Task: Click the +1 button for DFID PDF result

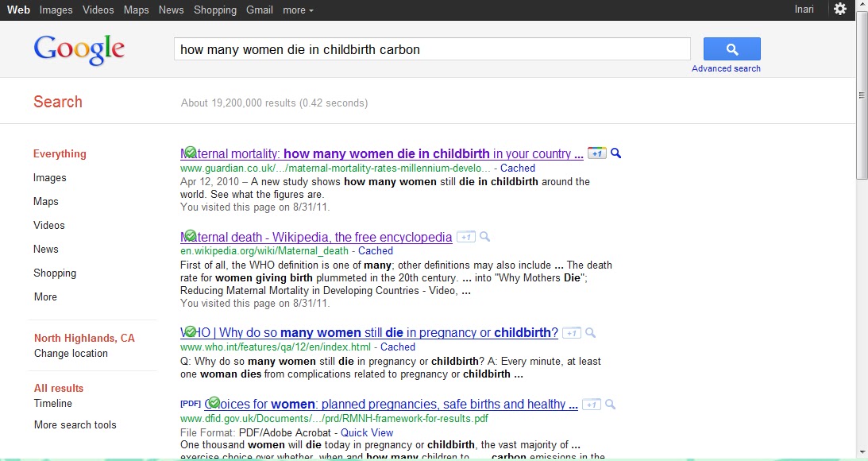Action: 592,405
